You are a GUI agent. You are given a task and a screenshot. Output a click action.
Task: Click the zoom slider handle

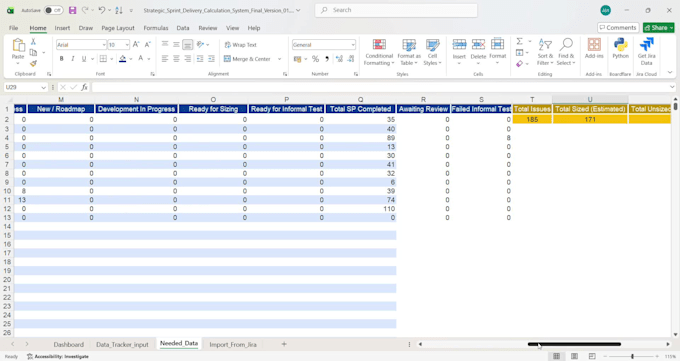point(632,356)
